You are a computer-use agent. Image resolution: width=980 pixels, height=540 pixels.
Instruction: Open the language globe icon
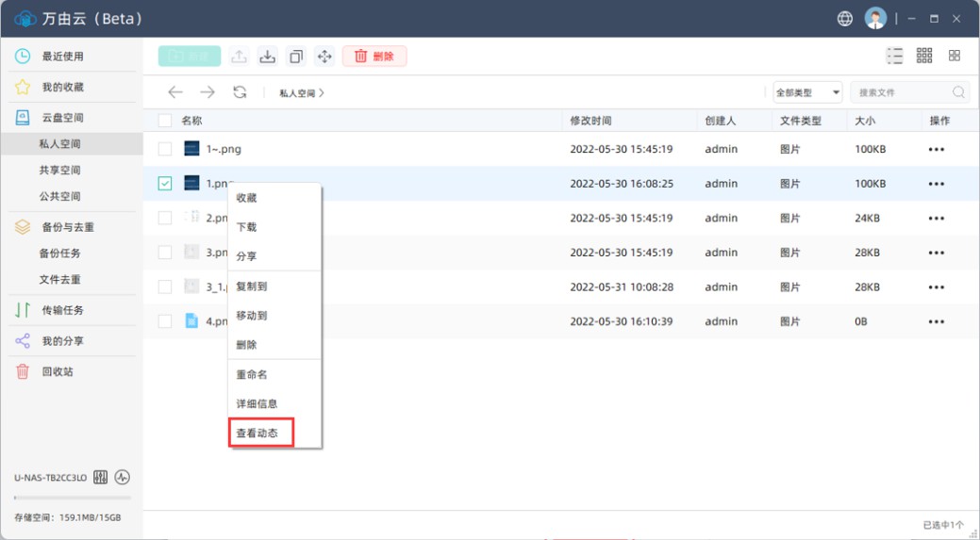click(844, 19)
